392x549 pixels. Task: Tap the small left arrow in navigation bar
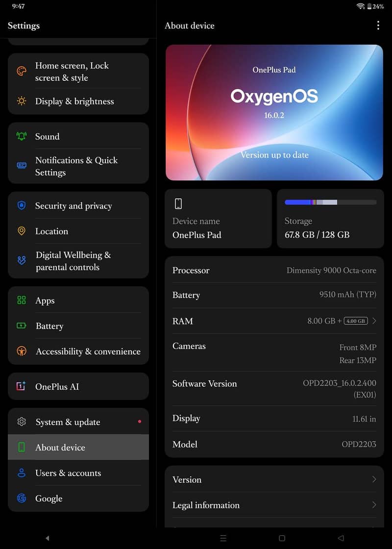(47, 538)
